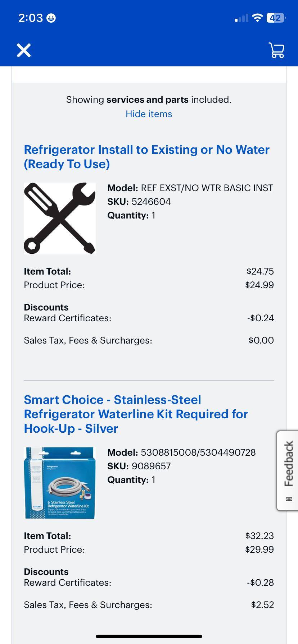Screen dimensions: 298x644
Task: Tap the home indicator bar
Action: coord(149,636)
